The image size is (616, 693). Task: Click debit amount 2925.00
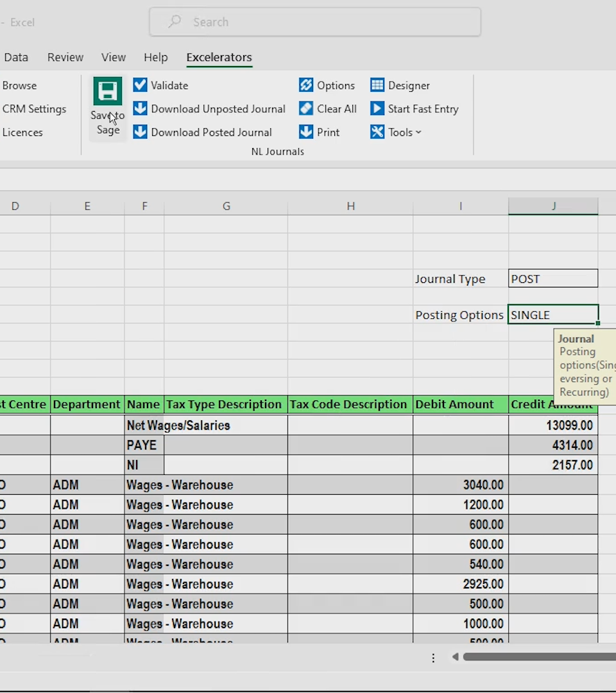(461, 584)
